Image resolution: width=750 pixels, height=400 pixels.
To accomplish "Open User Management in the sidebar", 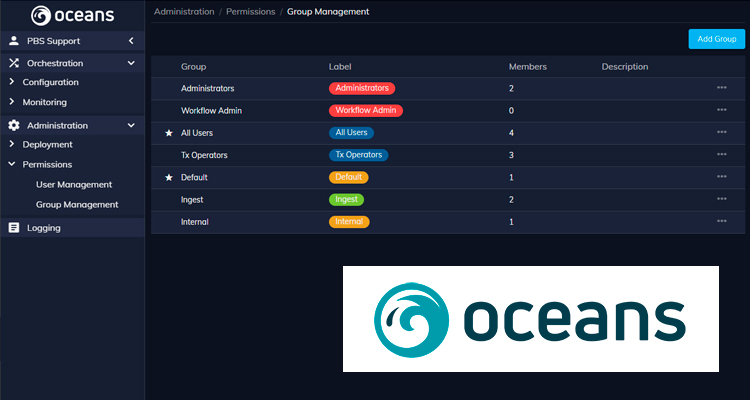I will [74, 184].
